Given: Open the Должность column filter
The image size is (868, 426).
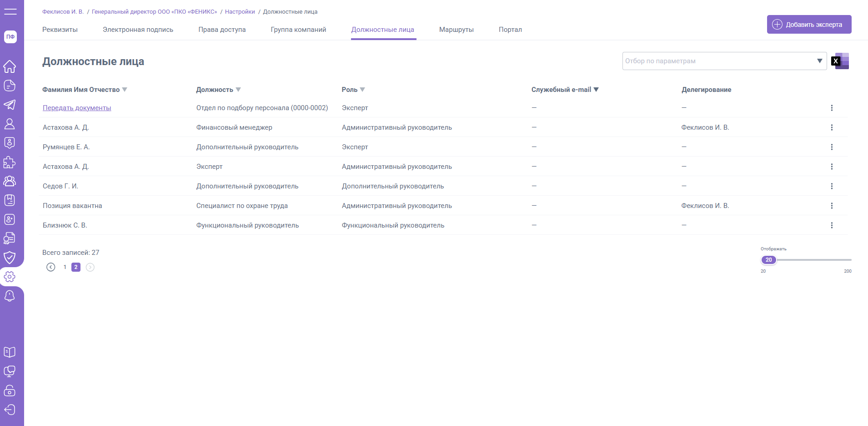Looking at the screenshot, I should [238, 90].
